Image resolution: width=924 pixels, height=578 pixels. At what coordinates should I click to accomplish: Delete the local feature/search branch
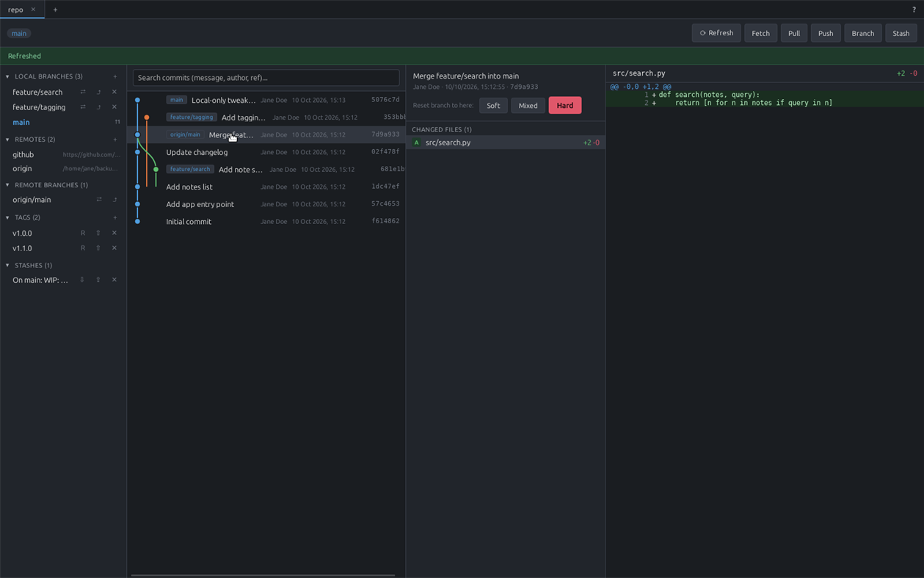pyautogui.click(x=114, y=92)
